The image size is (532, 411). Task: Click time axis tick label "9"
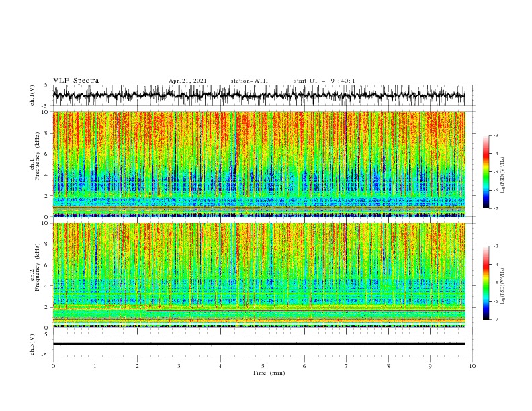point(430,366)
